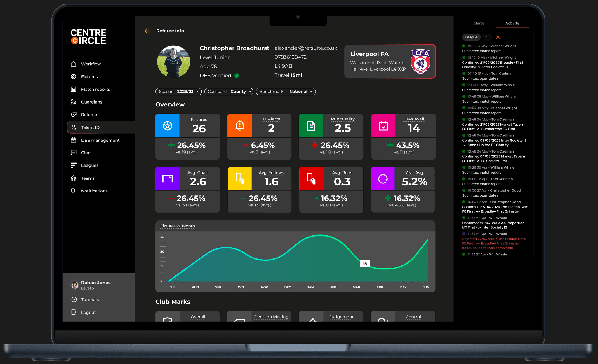Open the Benchmark National dropdown
The height and width of the screenshot is (364, 598).
coord(286,92)
